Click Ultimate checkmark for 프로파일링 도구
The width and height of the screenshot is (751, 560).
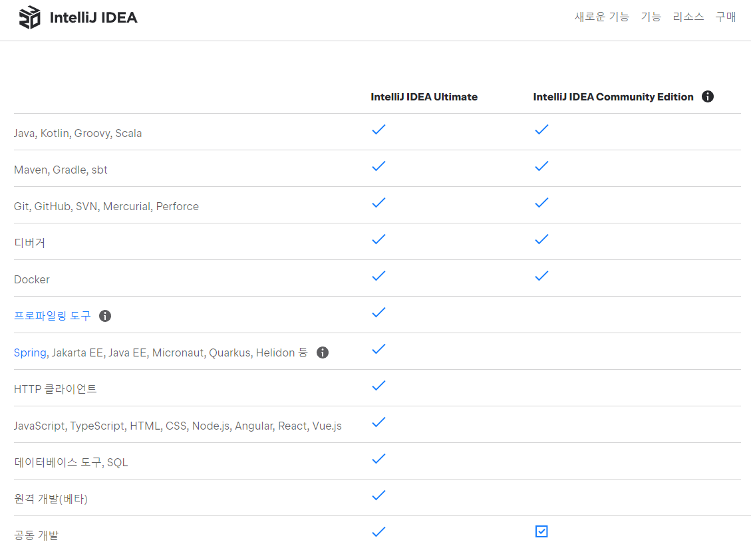pos(379,313)
